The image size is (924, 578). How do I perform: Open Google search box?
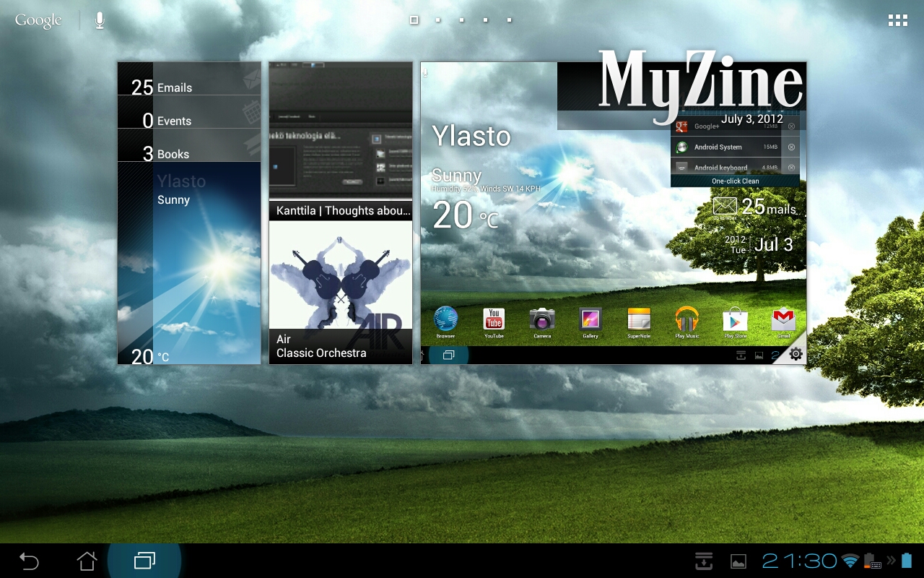coord(38,20)
